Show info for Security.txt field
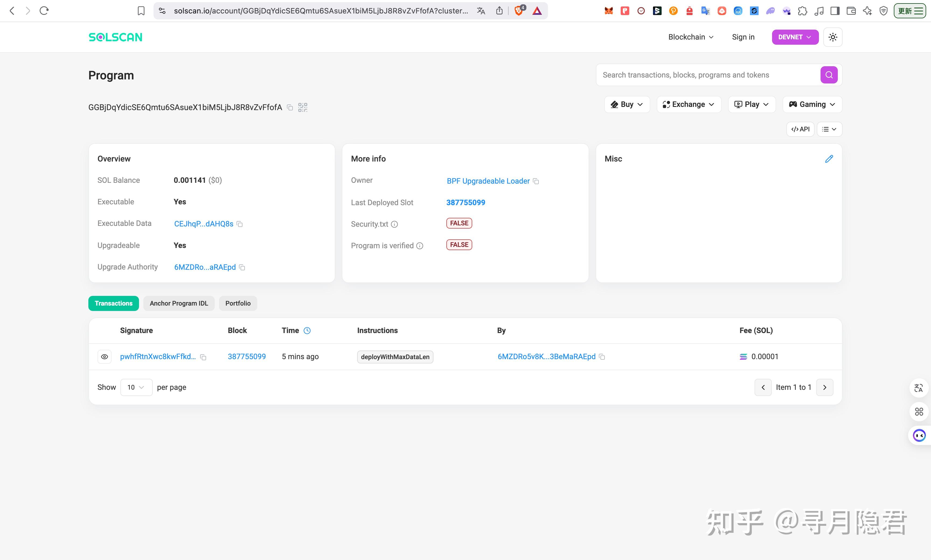 [394, 224]
